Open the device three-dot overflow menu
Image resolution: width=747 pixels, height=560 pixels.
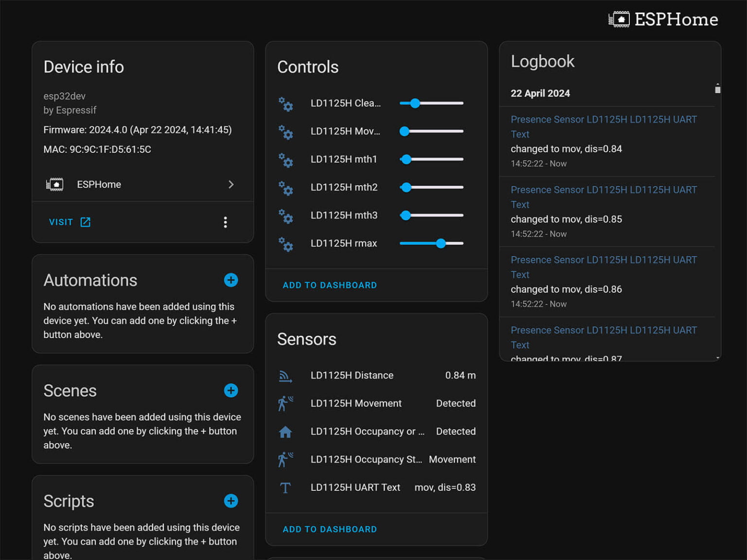pyautogui.click(x=225, y=222)
